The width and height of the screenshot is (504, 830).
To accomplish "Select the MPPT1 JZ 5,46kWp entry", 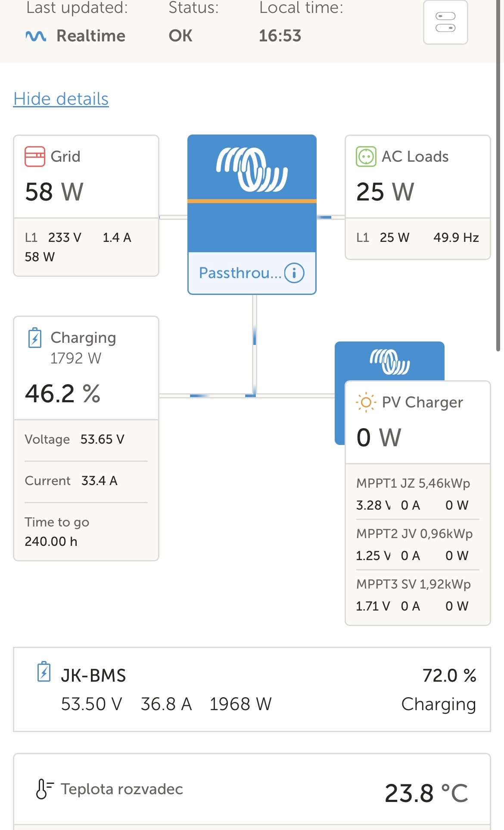I will click(413, 483).
